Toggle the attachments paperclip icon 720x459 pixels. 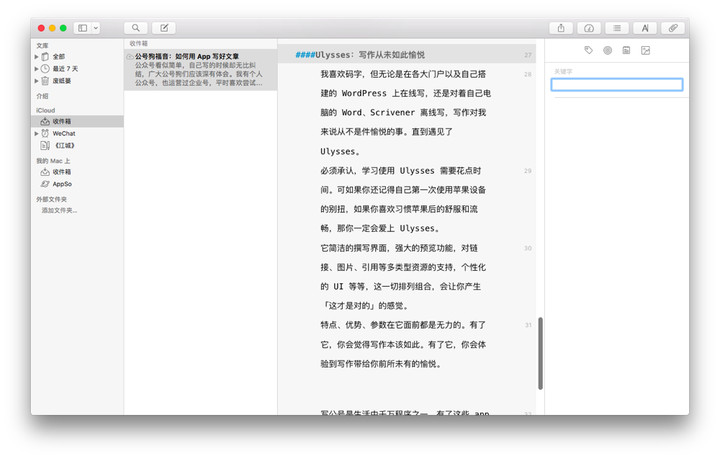(x=673, y=28)
